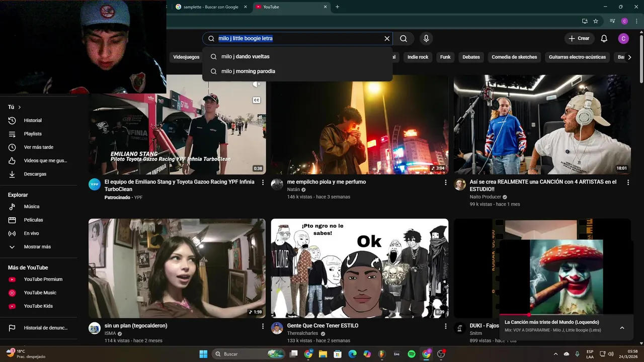The height and width of the screenshot is (362, 644).
Task: Switch to samplette Google search tab
Action: pyautogui.click(x=211, y=7)
